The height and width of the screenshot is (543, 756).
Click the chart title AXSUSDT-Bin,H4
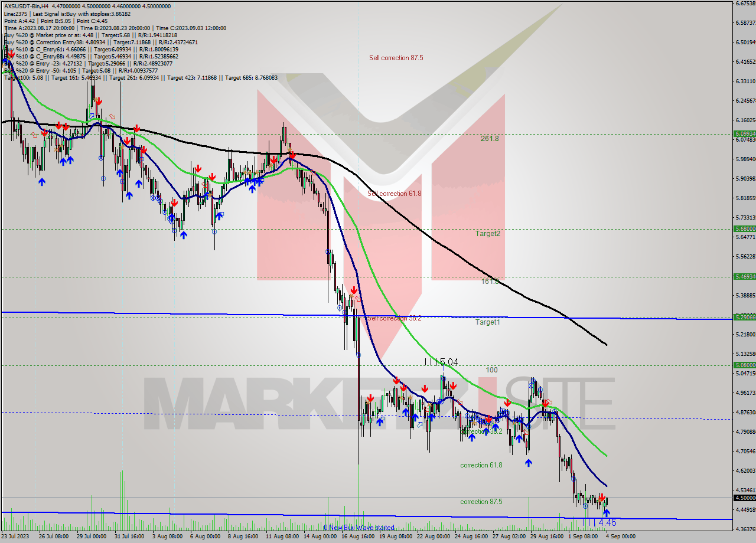tap(27, 6)
